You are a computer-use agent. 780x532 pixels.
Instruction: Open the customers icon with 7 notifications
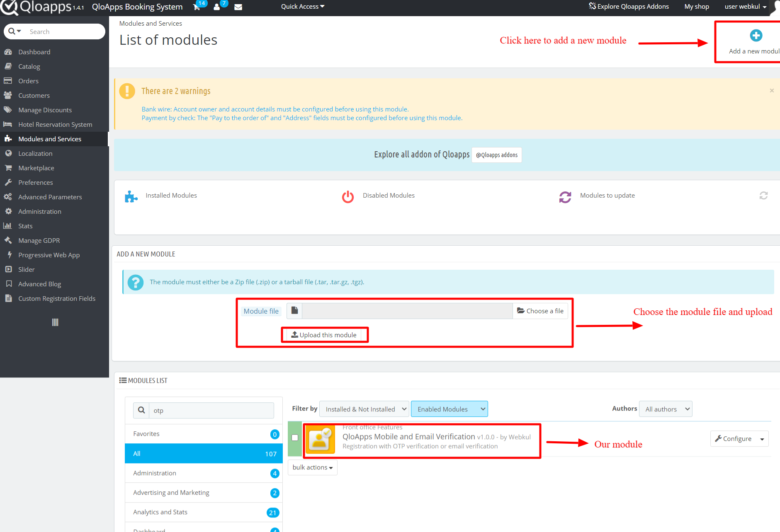(x=217, y=7)
